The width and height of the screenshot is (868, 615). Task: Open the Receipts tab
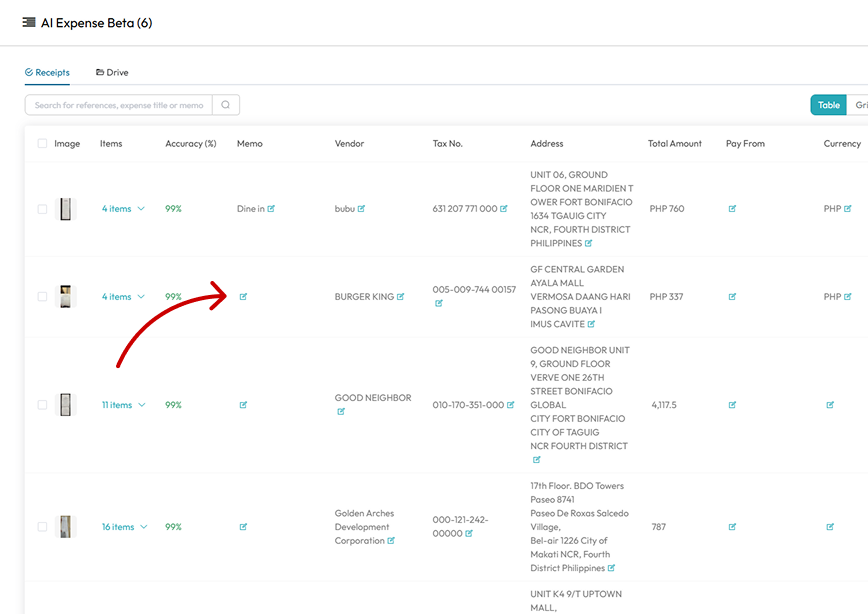pos(47,73)
